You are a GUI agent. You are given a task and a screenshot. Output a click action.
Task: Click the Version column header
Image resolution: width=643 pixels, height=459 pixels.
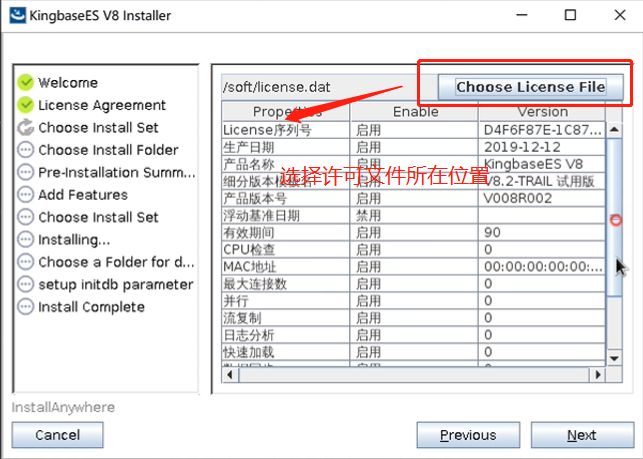click(542, 112)
